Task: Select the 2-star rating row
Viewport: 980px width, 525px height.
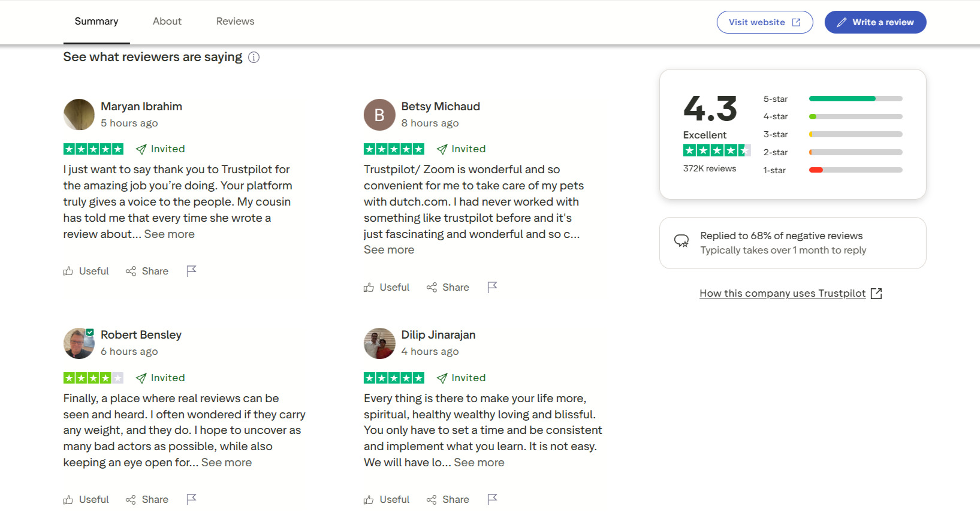Action: pyautogui.click(x=833, y=152)
